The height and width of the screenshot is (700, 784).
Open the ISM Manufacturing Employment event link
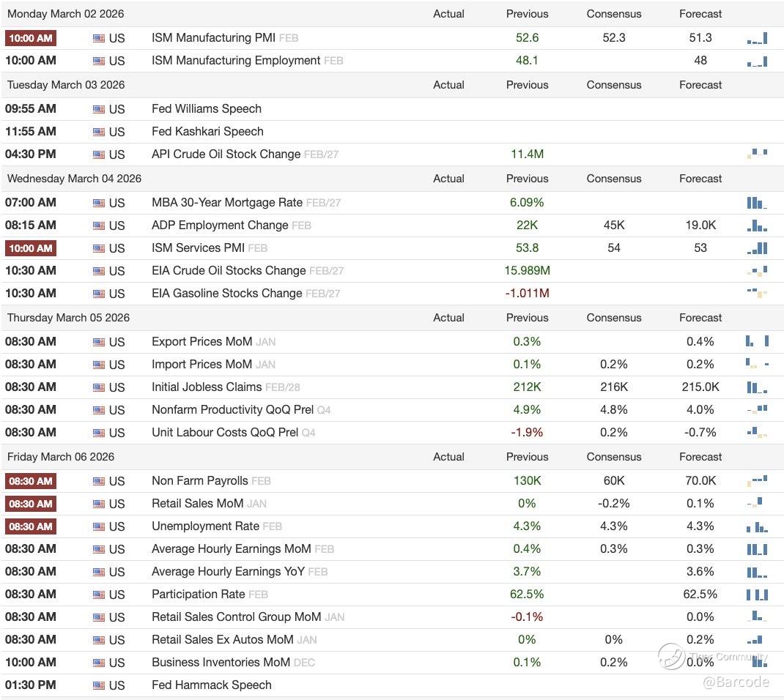236,61
